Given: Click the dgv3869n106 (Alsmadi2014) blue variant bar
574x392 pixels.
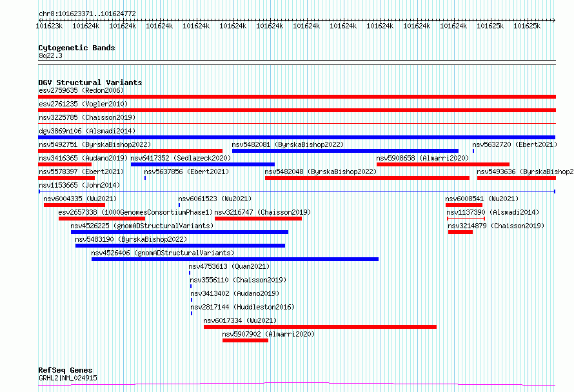Looking at the screenshot, I should tap(297, 137).
